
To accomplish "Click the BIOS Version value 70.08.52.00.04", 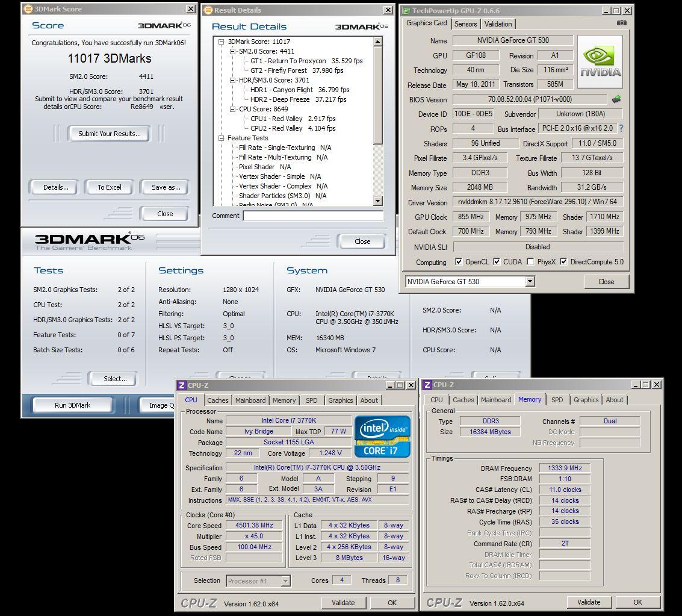I will pos(530,99).
